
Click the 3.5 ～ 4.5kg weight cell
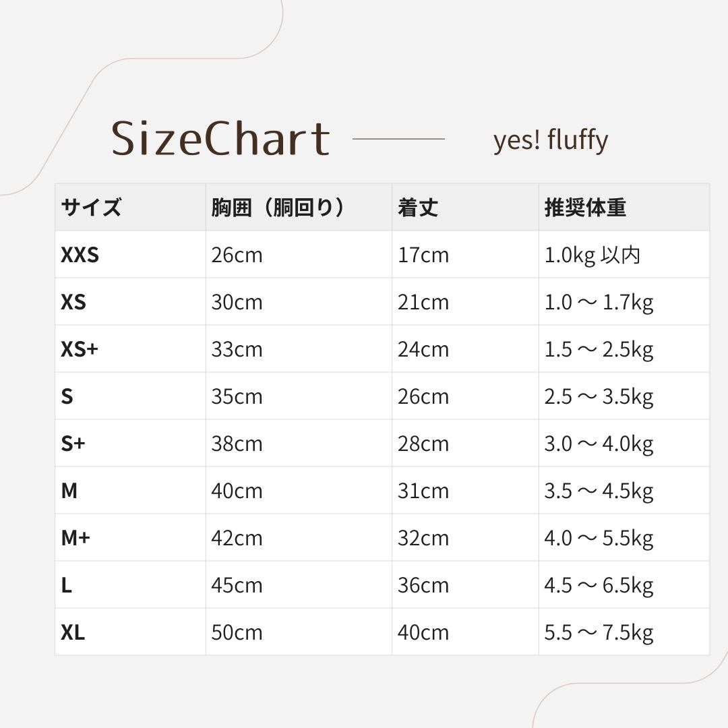tap(599, 491)
